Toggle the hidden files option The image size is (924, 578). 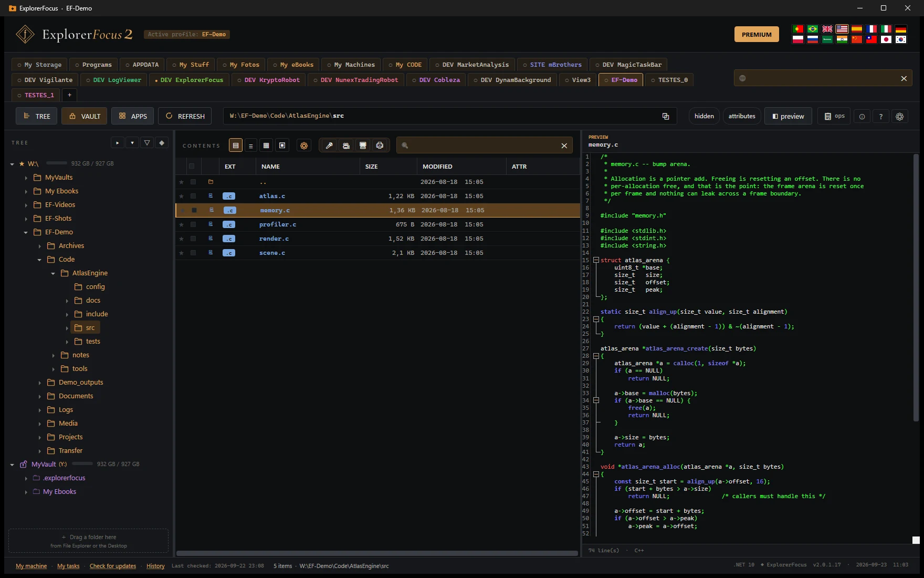click(x=704, y=116)
